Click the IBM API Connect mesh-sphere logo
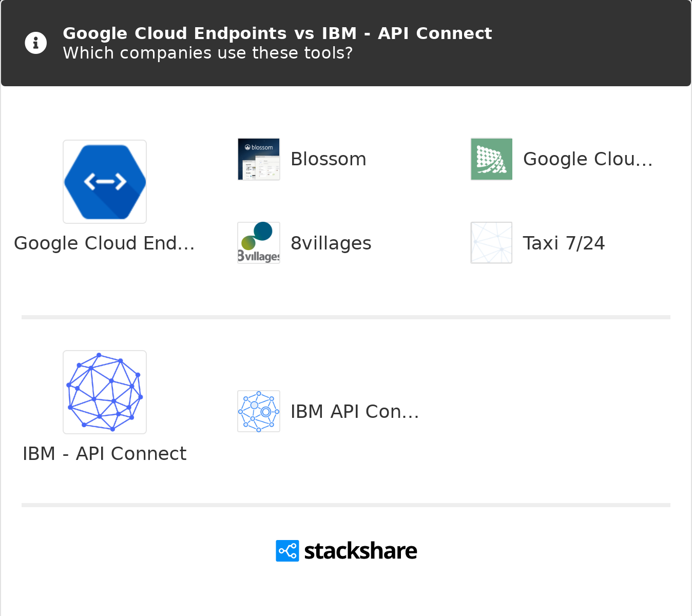Screen dimensions: 692x616 (105, 392)
